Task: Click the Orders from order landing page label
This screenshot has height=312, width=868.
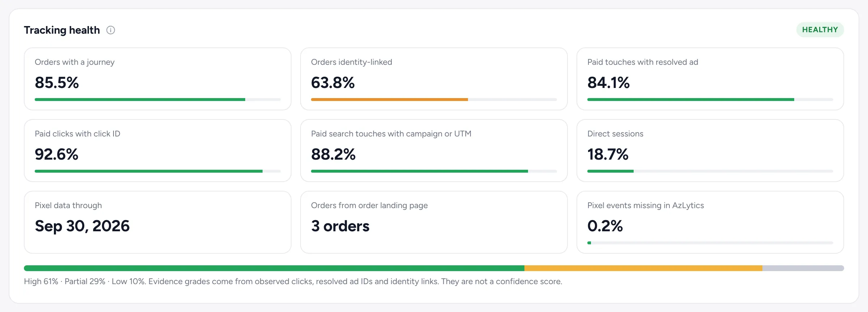Action: (x=369, y=206)
